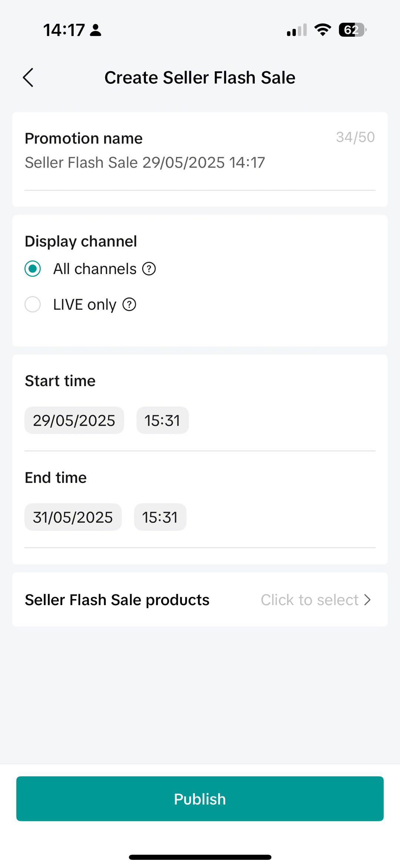Tap the home indicator bar at the bottom
This screenshot has width=400, height=868.
tap(200, 857)
